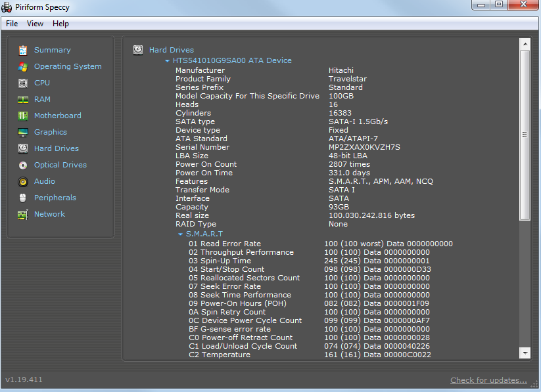The width and height of the screenshot is (541, 392).
Task: Click the vertical scrollbar thumb
Action: point(525,135)
